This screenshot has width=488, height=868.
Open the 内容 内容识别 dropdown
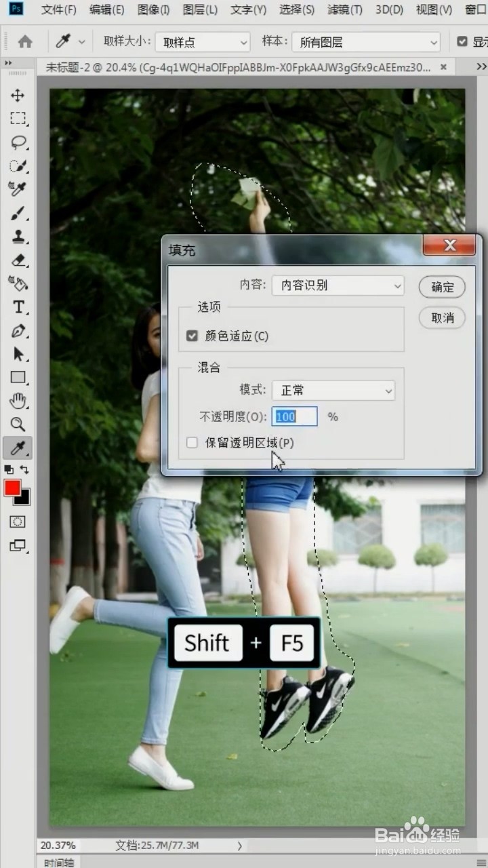(x=338, y=285)
